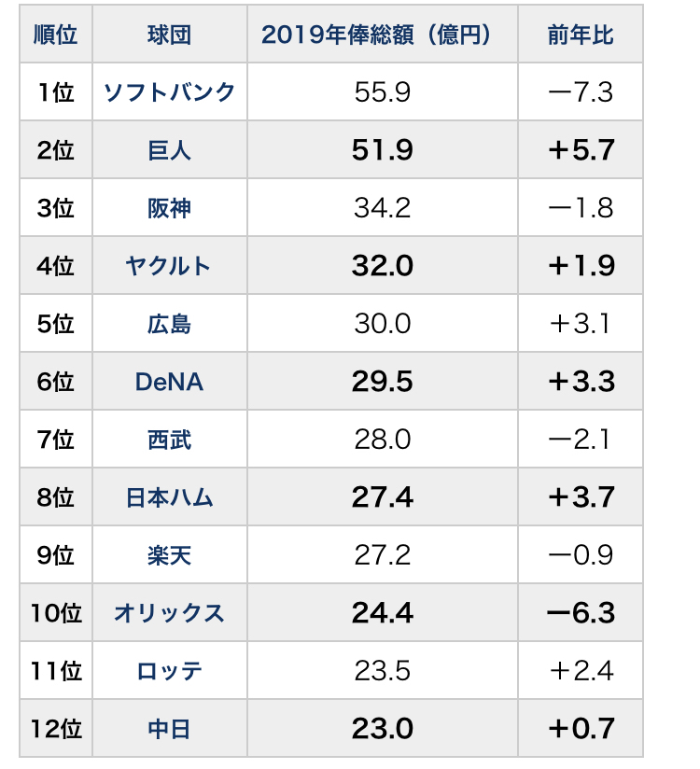
Task: Click the ヤクルト team name
Action: tap(169, 266)
